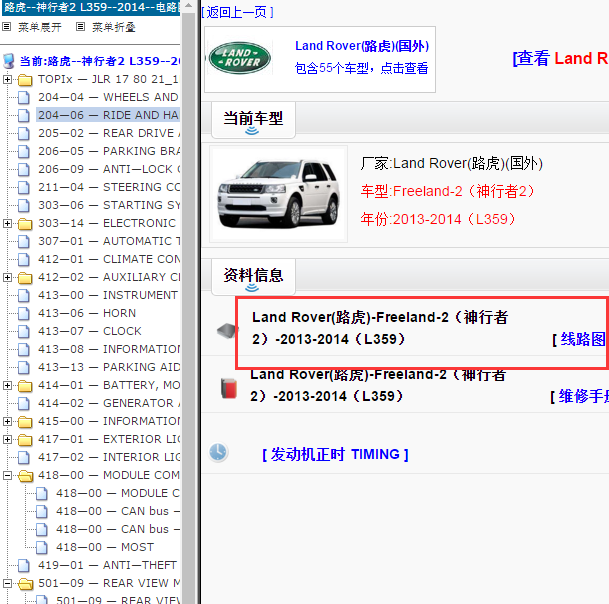The height and width of the screenshot is (604, 609).
Task: Click folder icon for 501-09 REAR VIEW
Action: point(26,583)
